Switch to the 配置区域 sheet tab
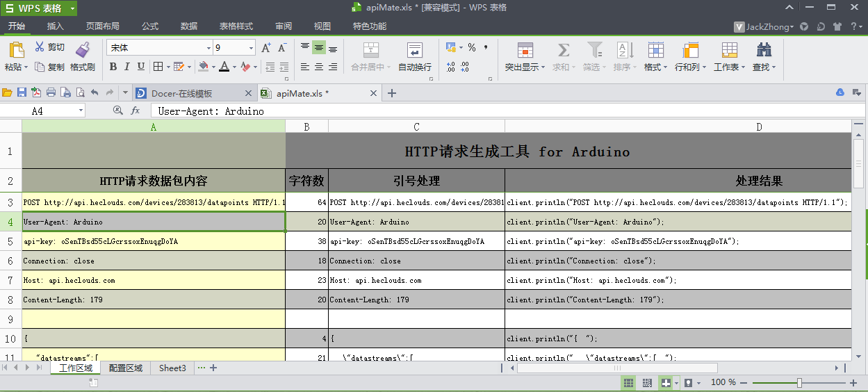Image resolution: width=868 pixels, height=392 pixels. (x=126, y=368)
